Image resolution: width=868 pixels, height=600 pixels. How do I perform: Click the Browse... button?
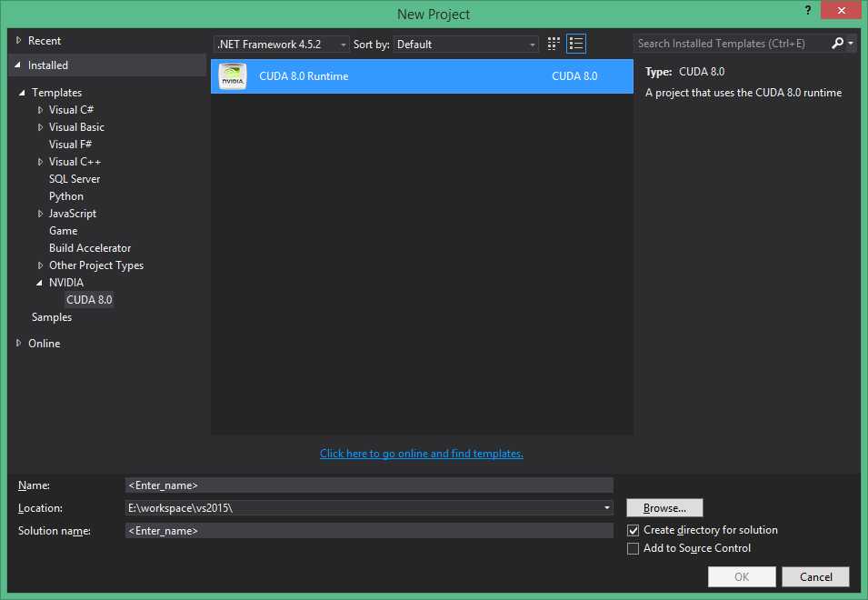[664, 507]
